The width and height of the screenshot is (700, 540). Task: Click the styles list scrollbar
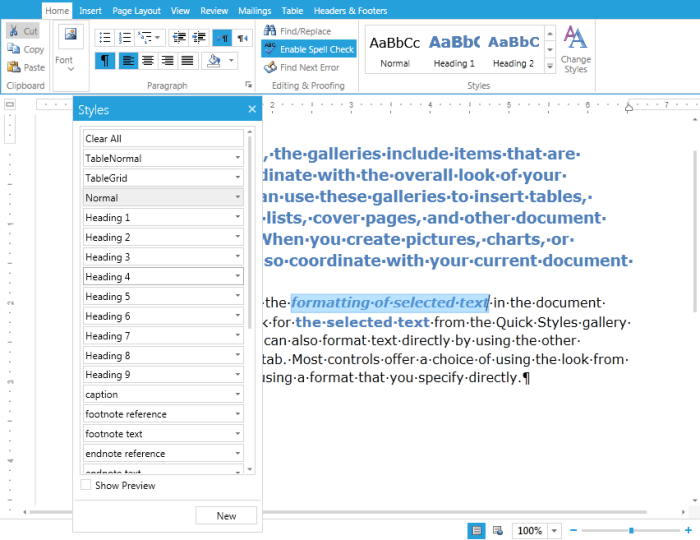(x=250, y=232)
